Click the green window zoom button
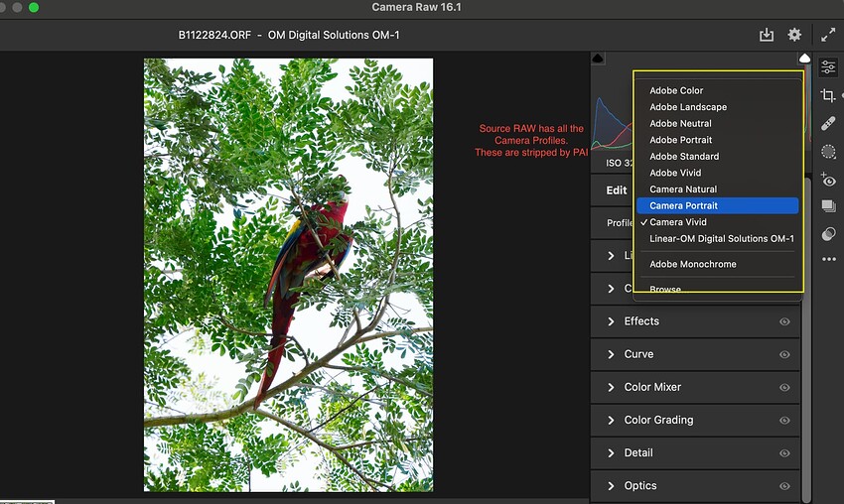This screenshot has height=504, width=844. (x=34, y=8)
